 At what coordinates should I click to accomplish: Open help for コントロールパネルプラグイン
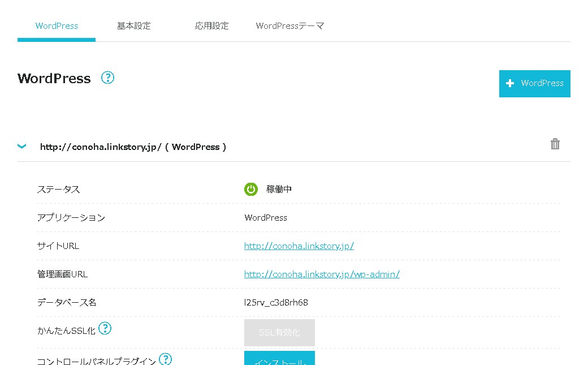point(166,358)
